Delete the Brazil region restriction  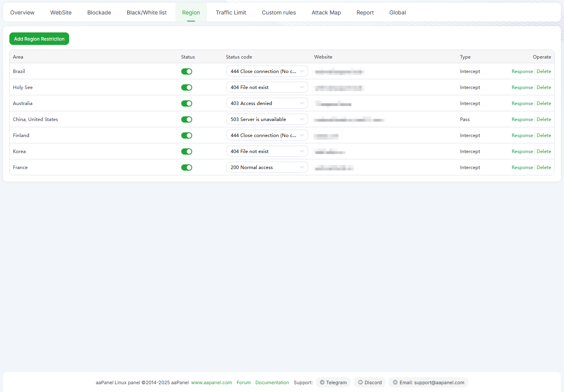544,71
